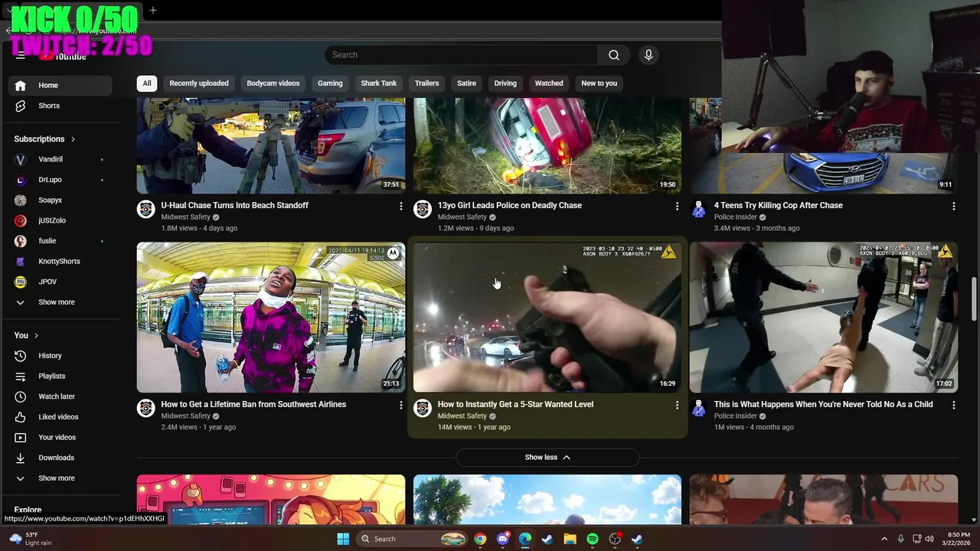980x551 pixels.
Task: Play the airport thumbnail with 21:13 duration
Action: coord(271,318)
